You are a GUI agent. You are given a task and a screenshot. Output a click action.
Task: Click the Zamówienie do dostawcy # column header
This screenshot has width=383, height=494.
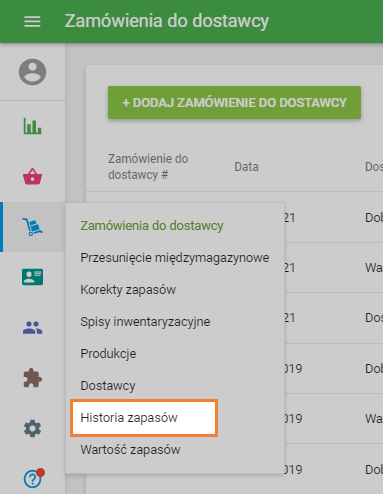coord(148,167)
